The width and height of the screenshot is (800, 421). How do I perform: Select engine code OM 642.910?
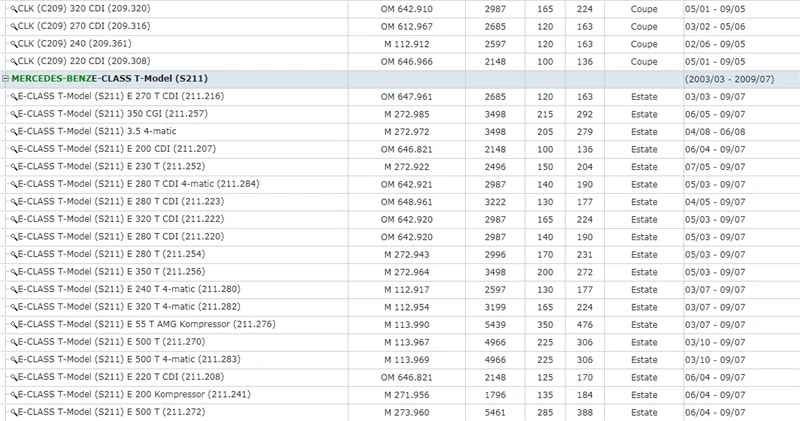pos(407,9)
